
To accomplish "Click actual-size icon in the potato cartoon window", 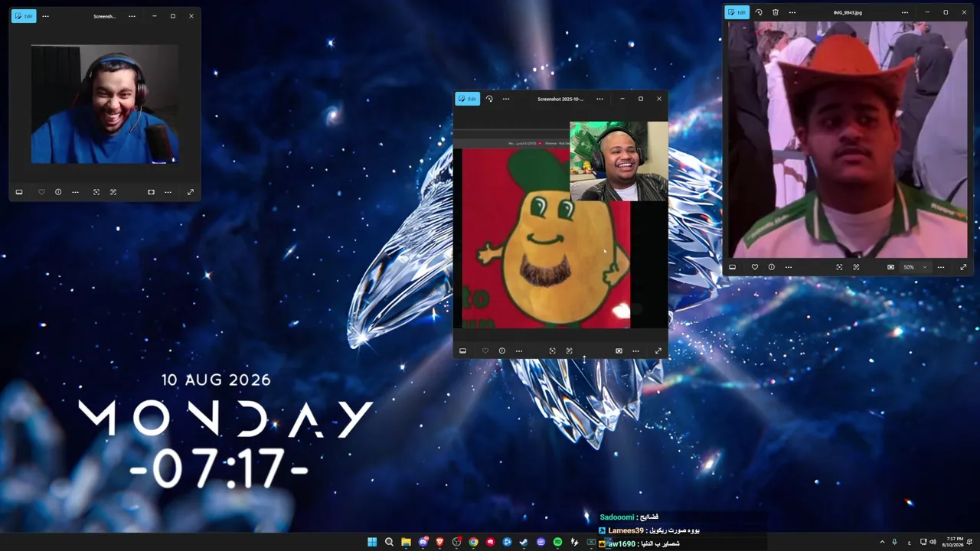I will tap(569, 351).
